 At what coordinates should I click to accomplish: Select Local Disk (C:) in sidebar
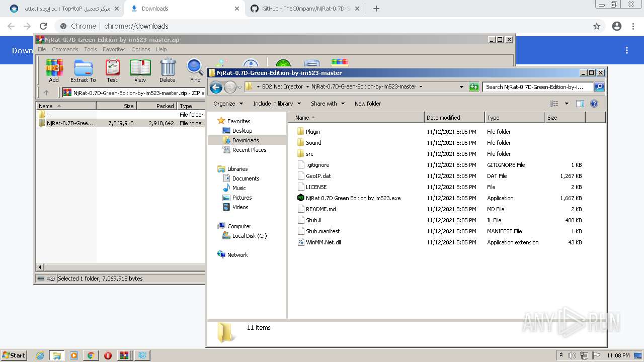[x=245, y=236]
